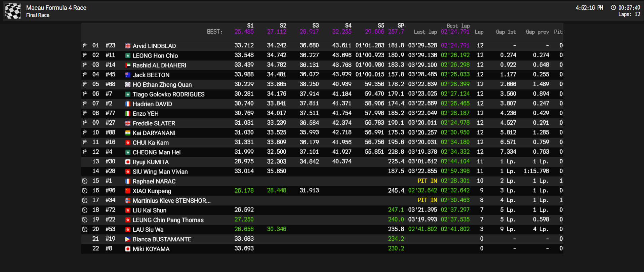The height and width of the screenshot is (272, 644).
Task: Click best lap 02'24.978 of Freddie SLATER
Action: point(455,123)
